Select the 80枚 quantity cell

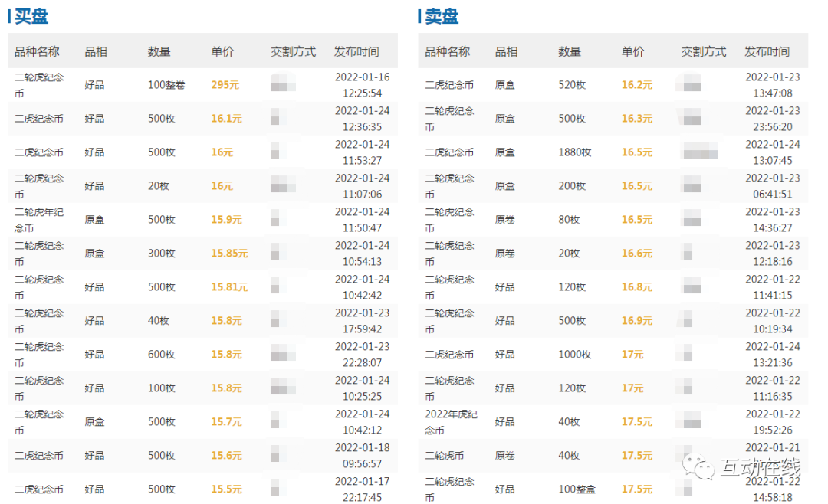(x=569, y=220)
